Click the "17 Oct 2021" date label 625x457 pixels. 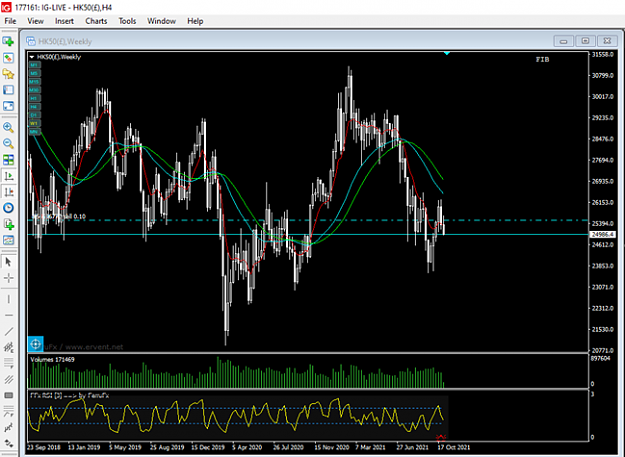click(454, 447)
